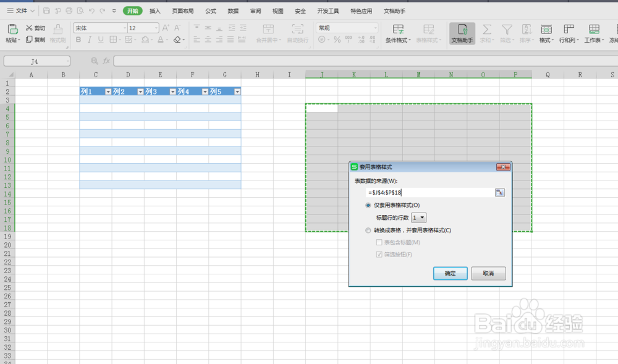The height and width of the screenshot is (364, 618).
Task: Click the Filter (筛选) funnel icon
Action: (x=507, y=30)
